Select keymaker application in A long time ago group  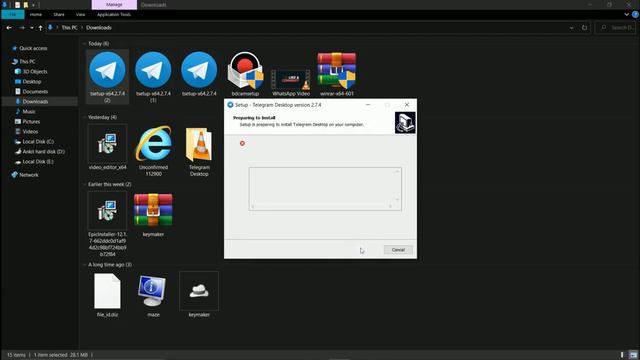point(199,295)
